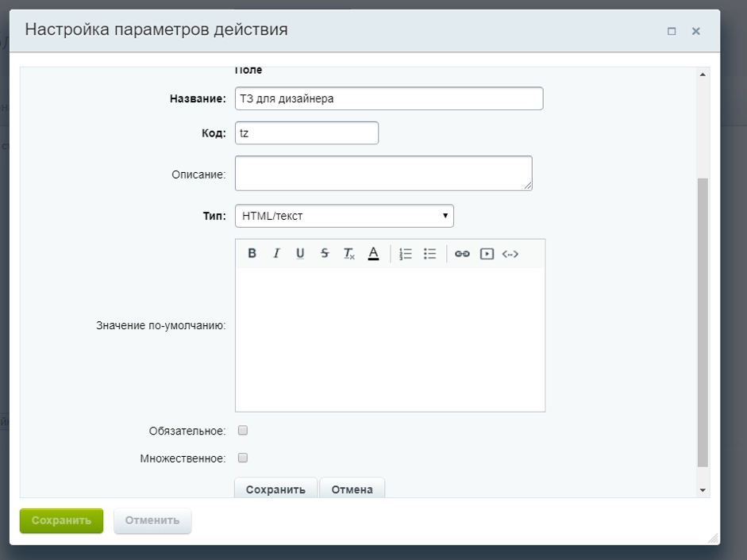Image resolution: width=747 pixels, height=560 pixels.
Task: Select the Название input containing ТЗ для дизайнера
Action: point(387,98)
